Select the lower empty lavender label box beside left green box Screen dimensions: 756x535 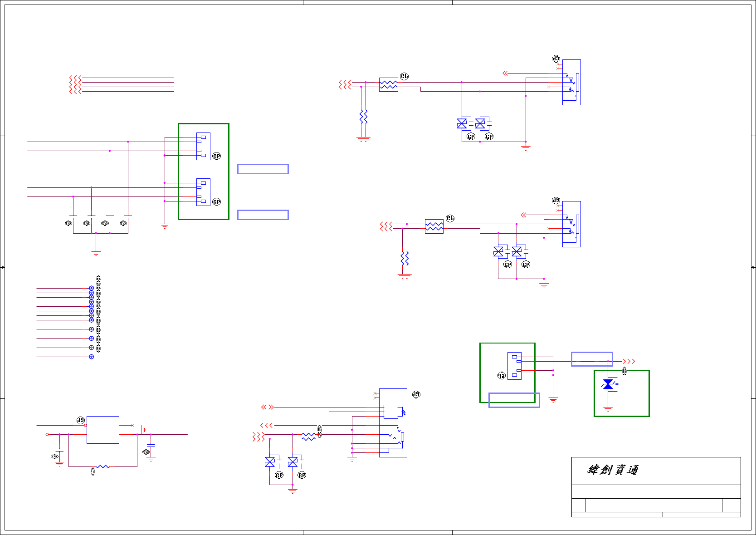point(263,215)
